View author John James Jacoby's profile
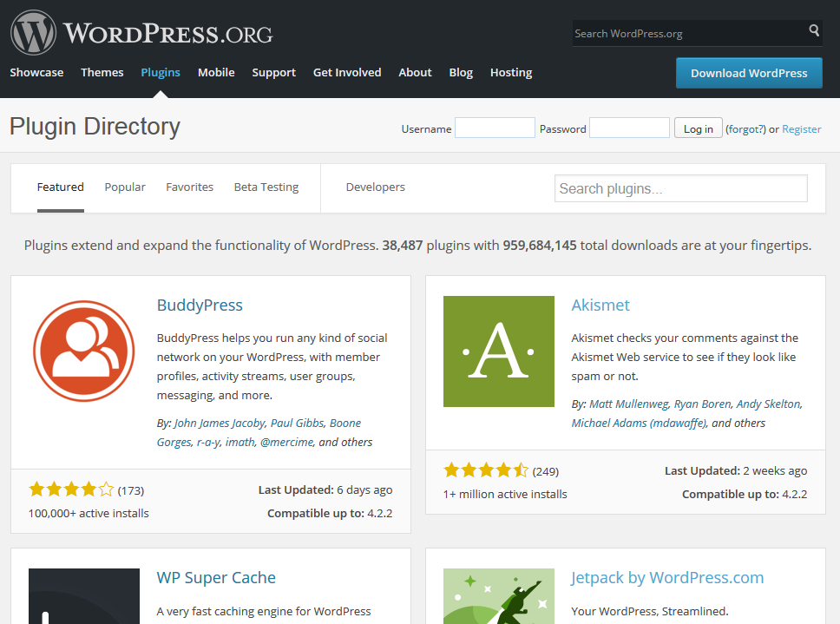Image resolution: width=840 pixels, height=624 pixels. point(220,424)
